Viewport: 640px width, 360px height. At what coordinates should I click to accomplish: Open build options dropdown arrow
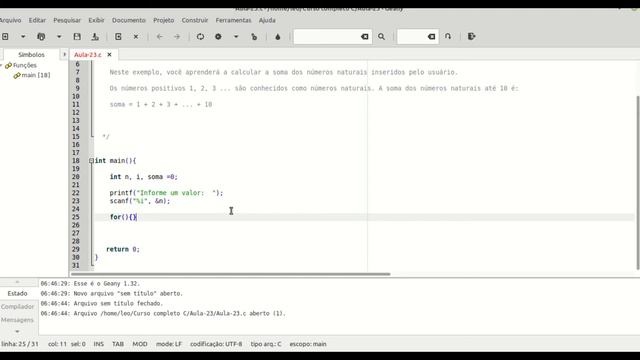236,37
